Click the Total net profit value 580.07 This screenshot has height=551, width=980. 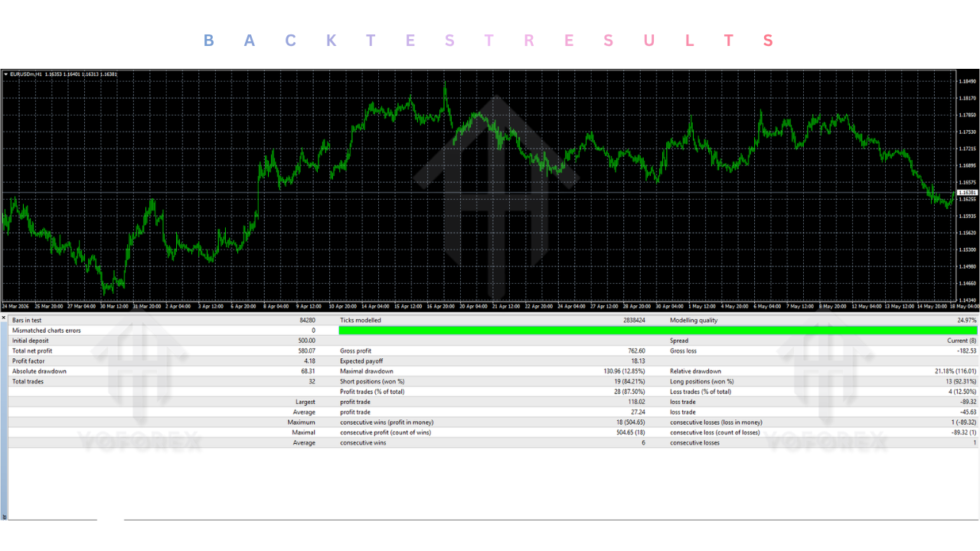pos(306,350)
